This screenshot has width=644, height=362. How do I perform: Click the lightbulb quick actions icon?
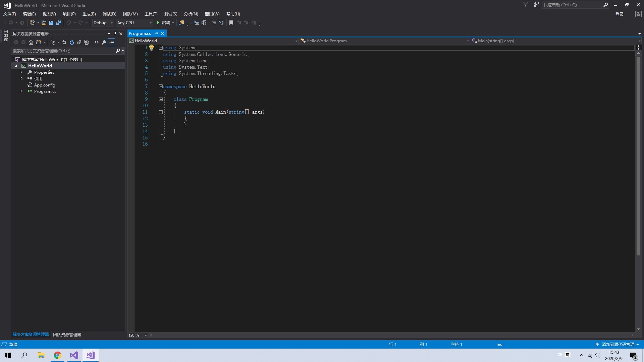152,48
